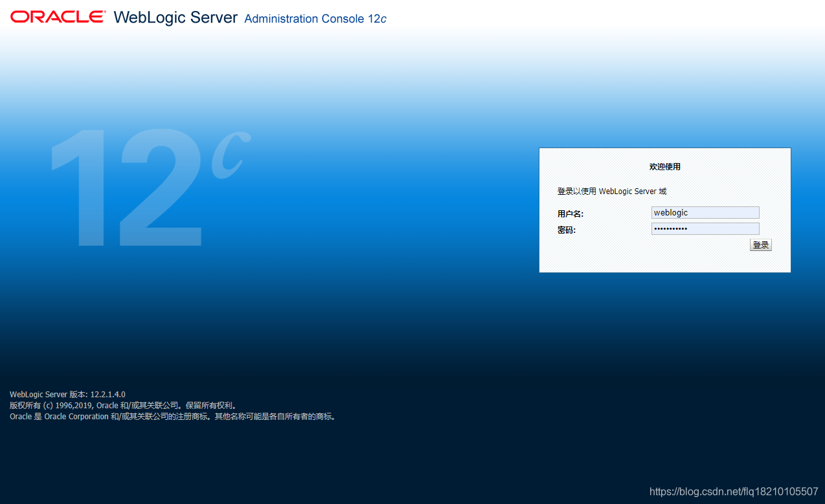Click the 欢迎使用 welcome heading

(x=665, y=166)
